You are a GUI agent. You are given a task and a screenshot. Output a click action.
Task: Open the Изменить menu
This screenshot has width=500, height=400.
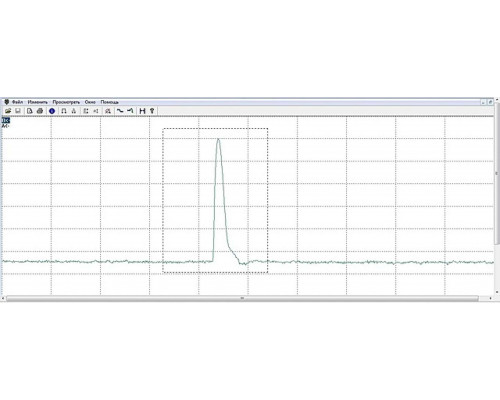pyautogui.click(x=38, y=102)
